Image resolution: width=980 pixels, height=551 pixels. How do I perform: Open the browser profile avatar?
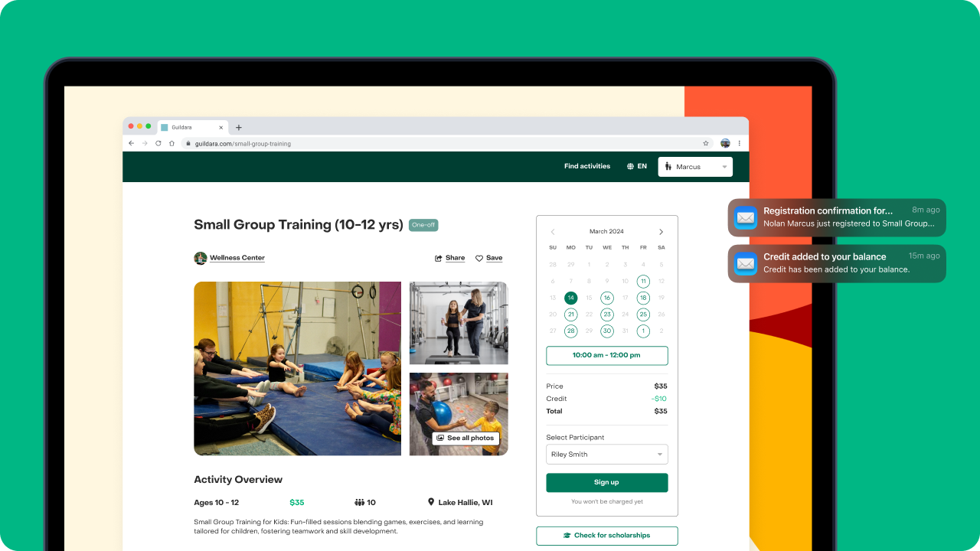(725, 143)
